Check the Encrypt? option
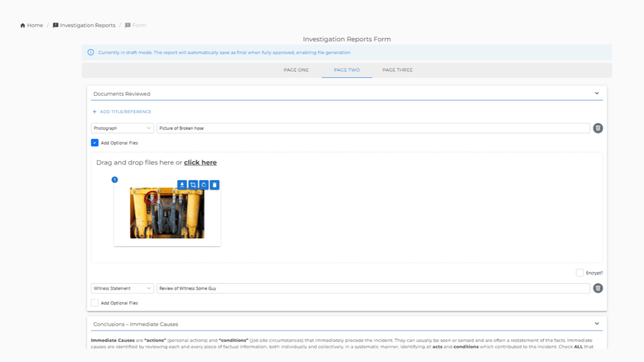 [579, 272]
